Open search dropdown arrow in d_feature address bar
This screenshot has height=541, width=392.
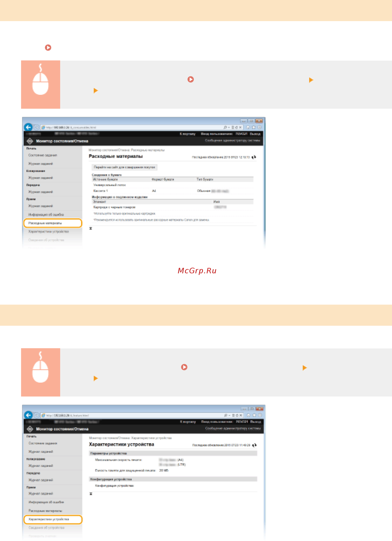coord(229,415)
